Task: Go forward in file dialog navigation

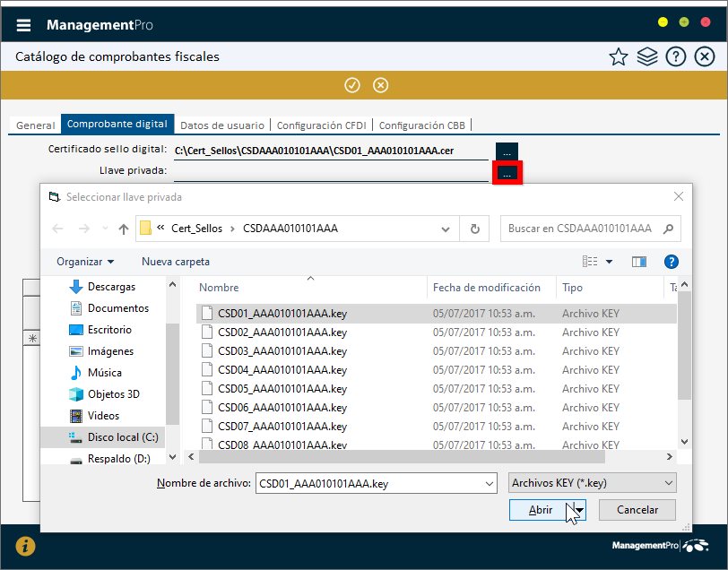Action: [x=84, y=229]
